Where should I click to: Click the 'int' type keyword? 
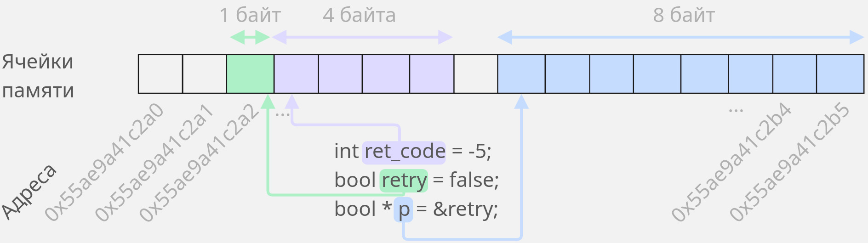tap(346, 151)
